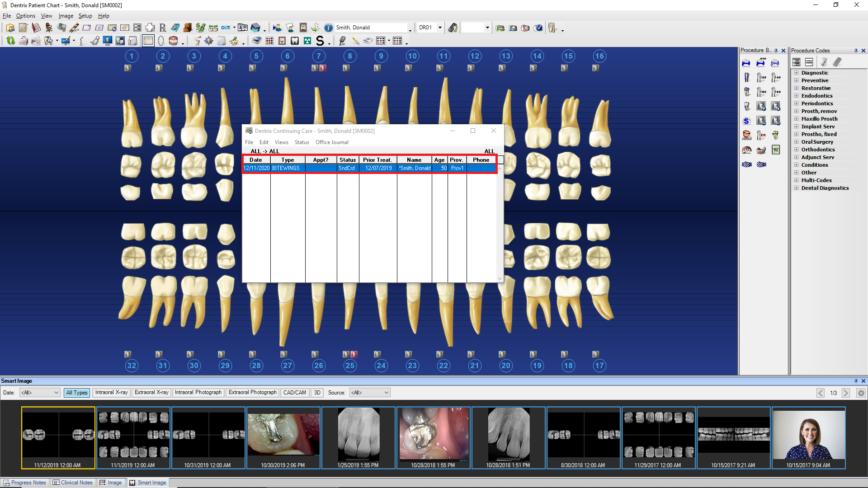Viewport: 868px width, 488px height.
Task: Click the Prior Treat. column header
Action: pyautogui.click(x=378, y=160)
